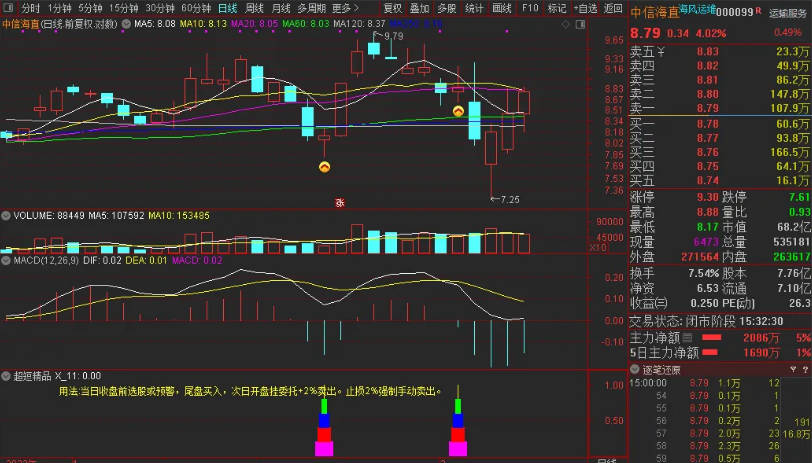The width and height of the screenshot is (812, 463).
Task: Click the yellow signal marker near the 8.51 level
Action: [x=458, y=111]
